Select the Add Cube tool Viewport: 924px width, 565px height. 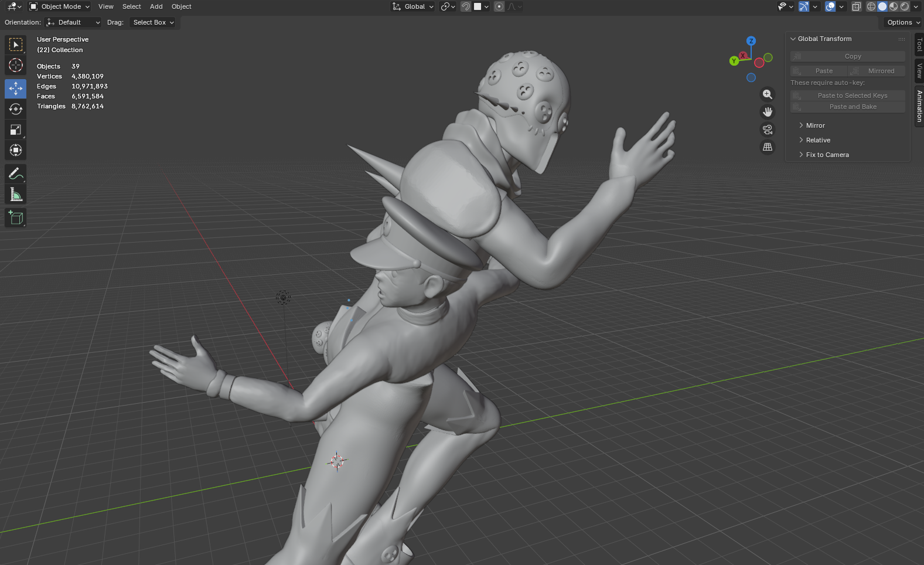[x=16, y=217]
